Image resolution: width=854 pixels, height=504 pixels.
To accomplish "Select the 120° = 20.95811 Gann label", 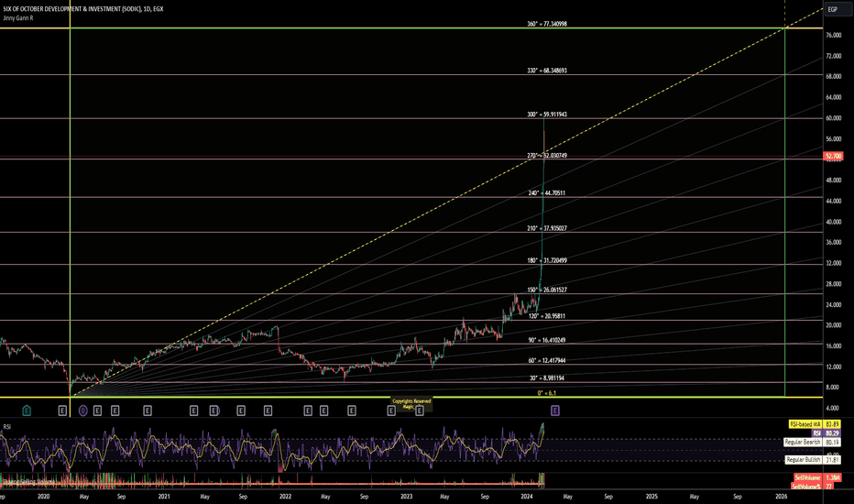I will [546, 316].
